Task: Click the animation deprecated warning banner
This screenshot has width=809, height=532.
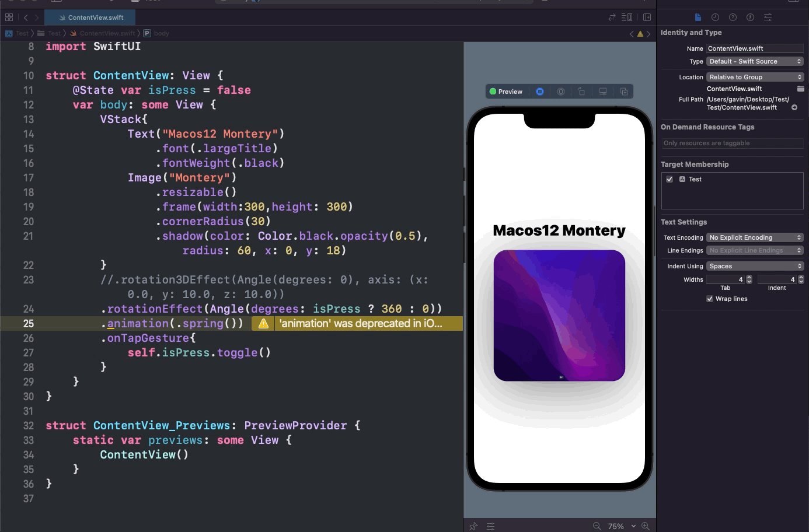Action: (x=357, y=324)
